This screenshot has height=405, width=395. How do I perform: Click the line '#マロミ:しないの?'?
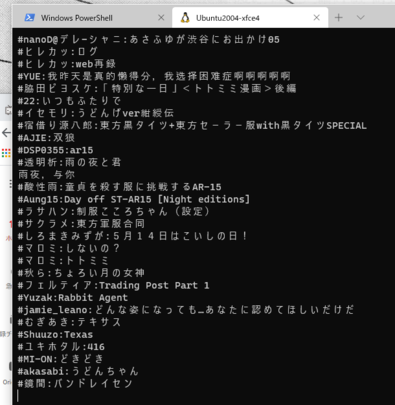click(69, 248)
